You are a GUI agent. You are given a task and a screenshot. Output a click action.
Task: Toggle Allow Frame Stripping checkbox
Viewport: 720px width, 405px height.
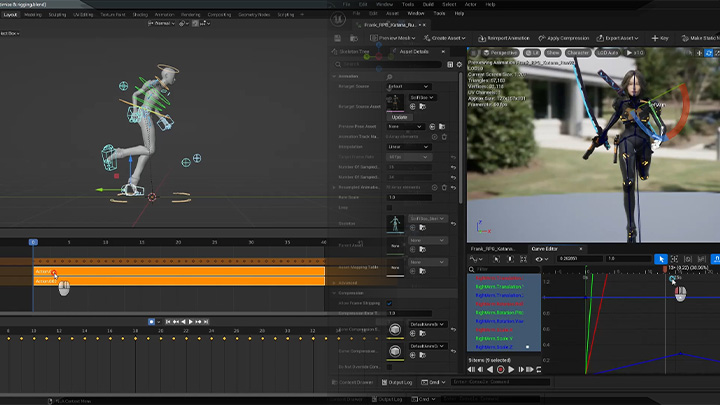point(389,303)
